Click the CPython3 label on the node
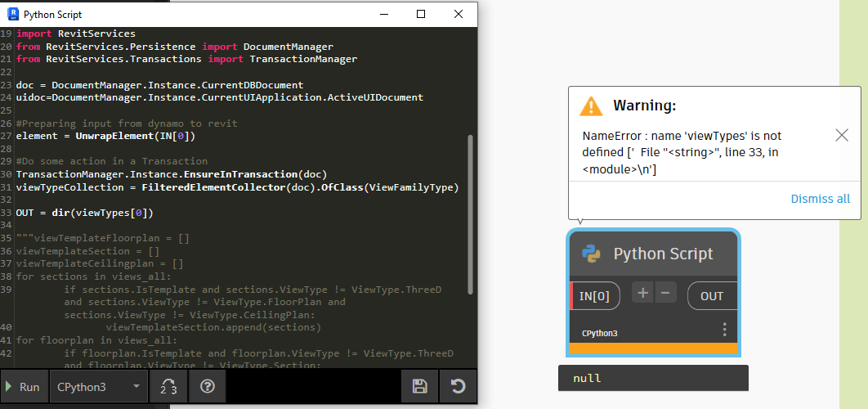 pos(600,334)
